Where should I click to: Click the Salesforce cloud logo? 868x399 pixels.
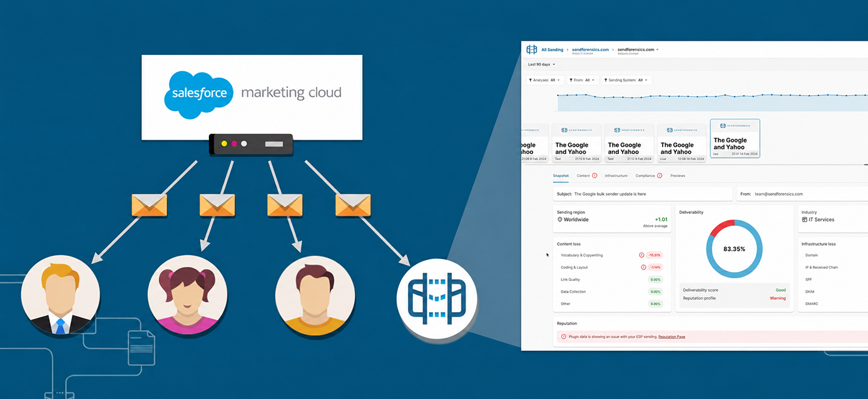[x=199, y=96]
